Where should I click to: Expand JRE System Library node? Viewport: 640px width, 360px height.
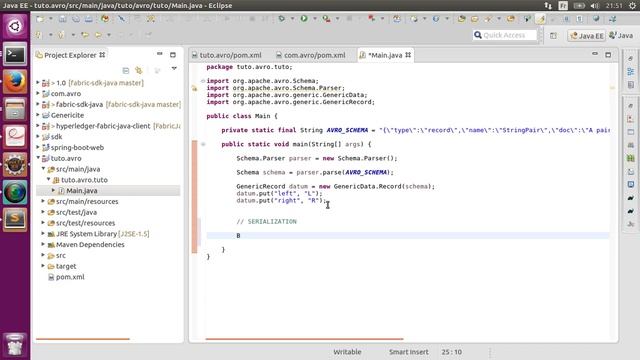pos(43,233)
